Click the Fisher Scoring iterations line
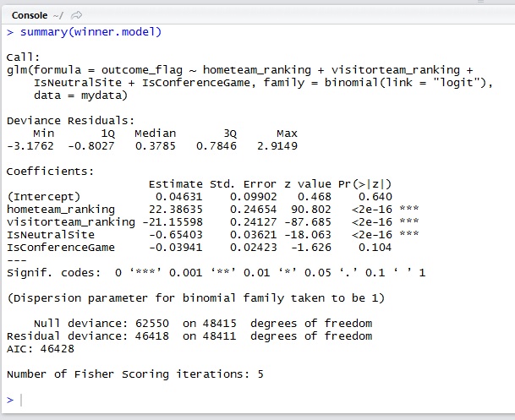 pyautogui.click(x=135, y=374)
